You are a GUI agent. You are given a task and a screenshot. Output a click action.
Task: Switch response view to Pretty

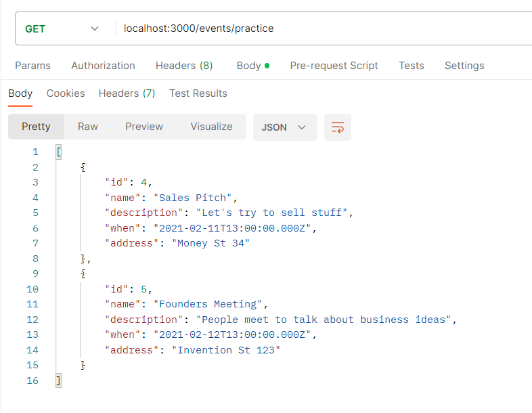click(36, 127)
